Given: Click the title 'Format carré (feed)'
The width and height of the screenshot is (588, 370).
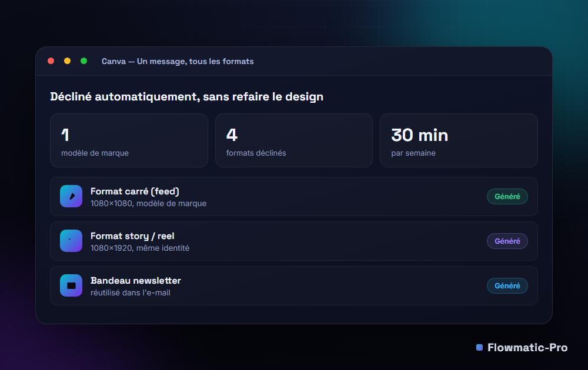Looking at the screenshot, I should click(135, 191).
